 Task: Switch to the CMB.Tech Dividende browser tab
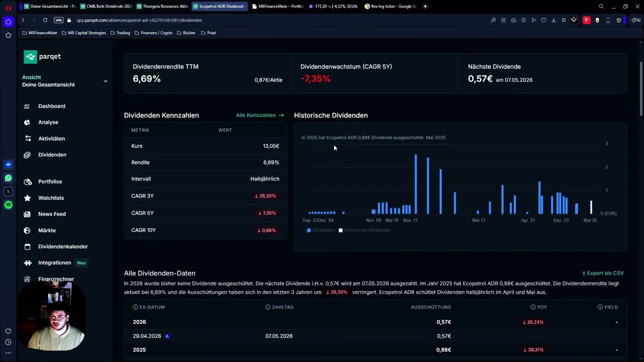pos(106,7)
